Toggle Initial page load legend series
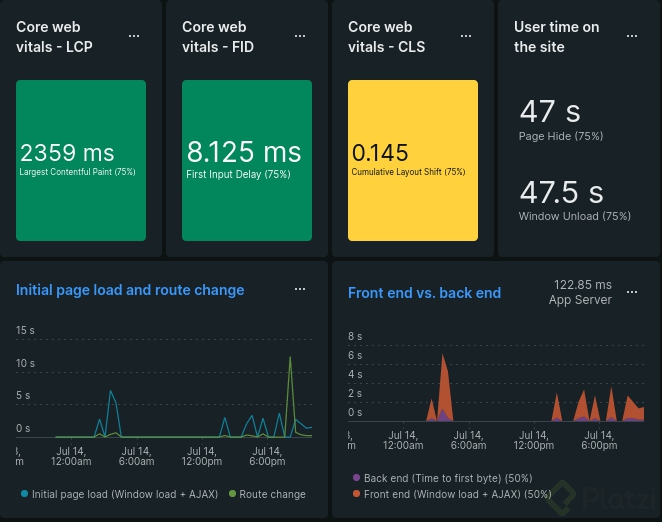Image resolution: width=662 pixels, height=522 pixels. click(115, 494)
